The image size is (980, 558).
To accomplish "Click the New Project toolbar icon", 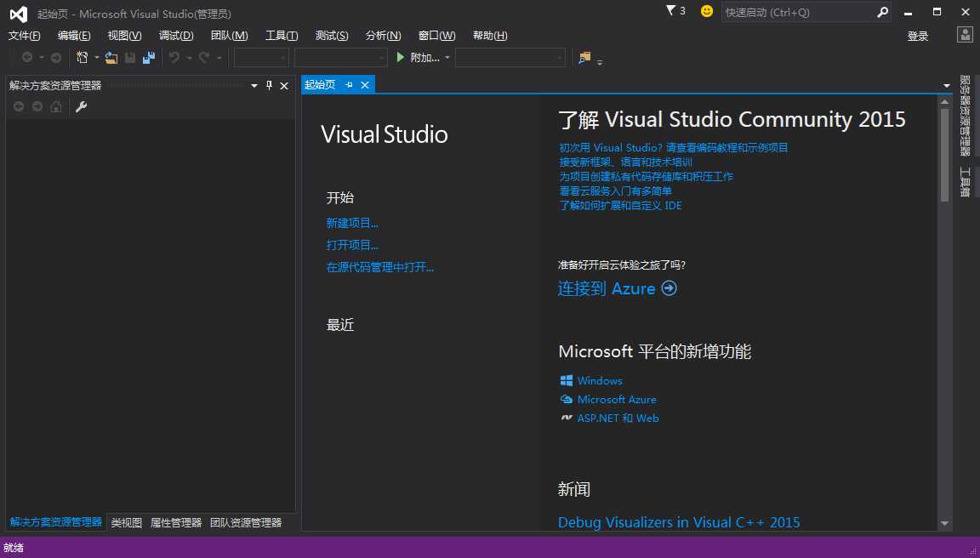I will pyautogui.click(x=83, y=58).
